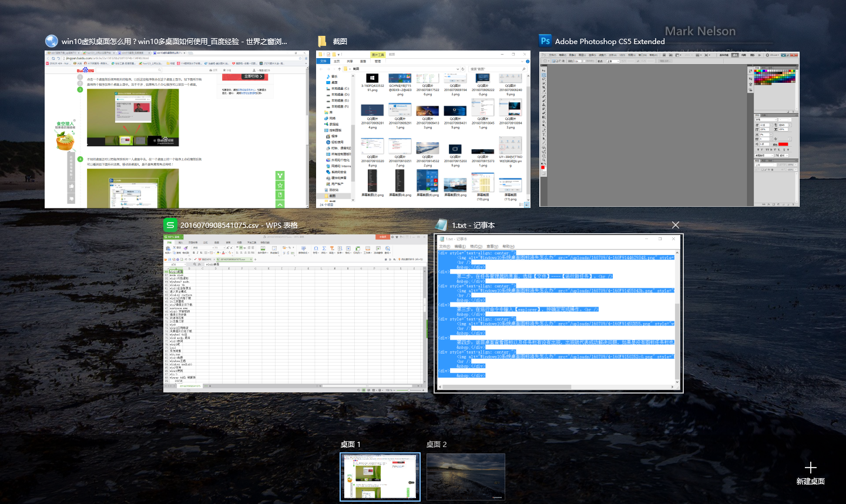Screen dimensions: 846x504
Task: Switch to the 查看 tab in Explorer
Action: [364, 61]
